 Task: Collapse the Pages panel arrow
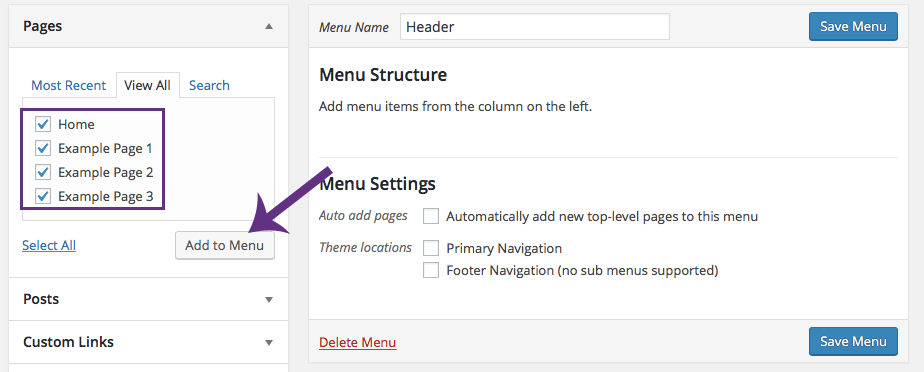(x=269, y=27)
